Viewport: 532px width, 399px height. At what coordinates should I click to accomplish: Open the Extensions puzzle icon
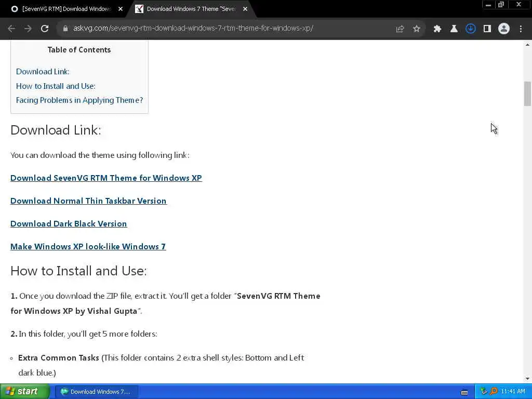[x=437, y=29]
